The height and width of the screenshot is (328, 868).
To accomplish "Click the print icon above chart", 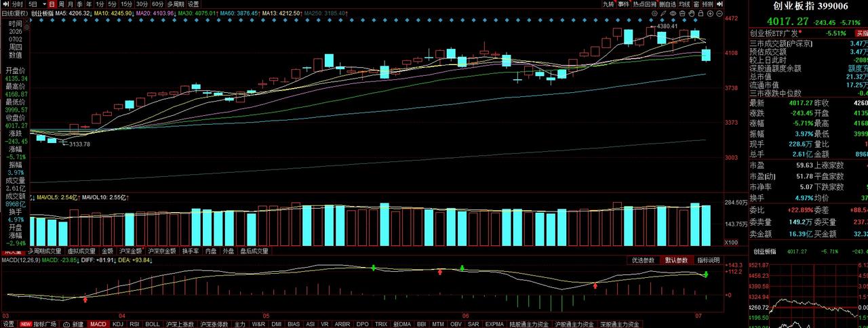I will (x=682, y=14).
